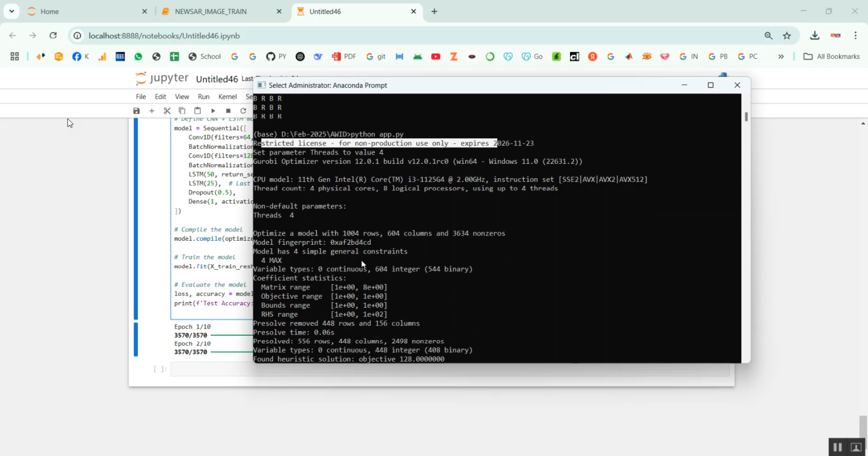Image resolution: width=868 pixels, height=456 pixels.
Task: Click the Jupyter save notebook icon
Action: click(x=137, y=111)
